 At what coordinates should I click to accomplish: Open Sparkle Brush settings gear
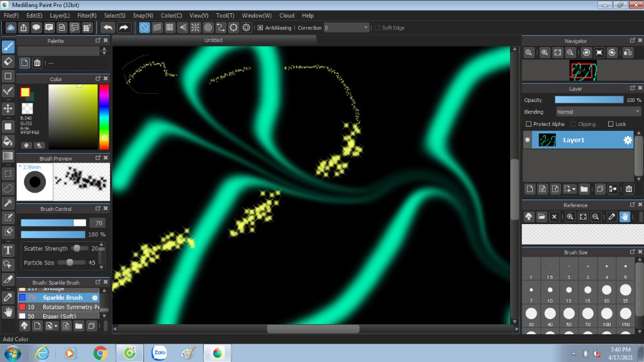[95, 297]
